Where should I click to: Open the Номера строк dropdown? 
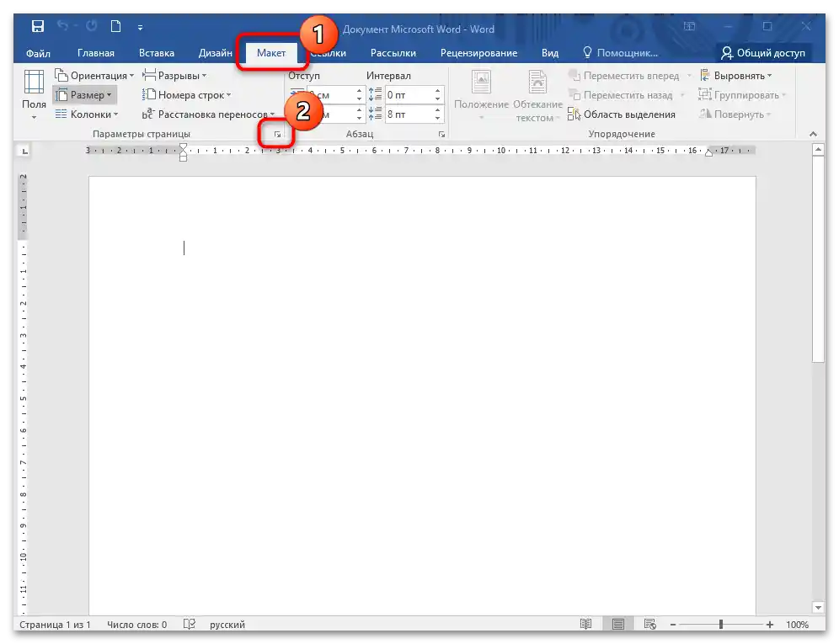coord(187,95)
